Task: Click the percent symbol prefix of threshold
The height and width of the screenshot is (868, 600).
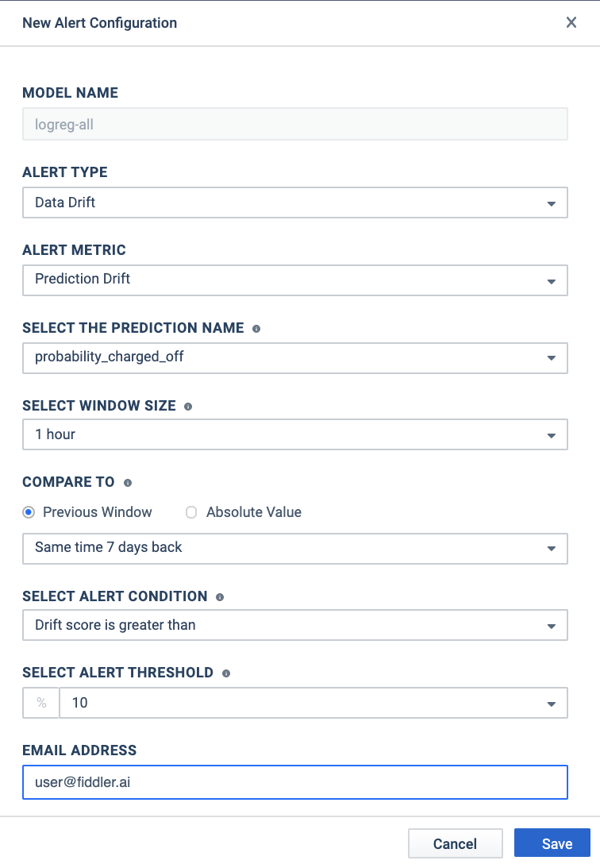Action: click(41, 703)
